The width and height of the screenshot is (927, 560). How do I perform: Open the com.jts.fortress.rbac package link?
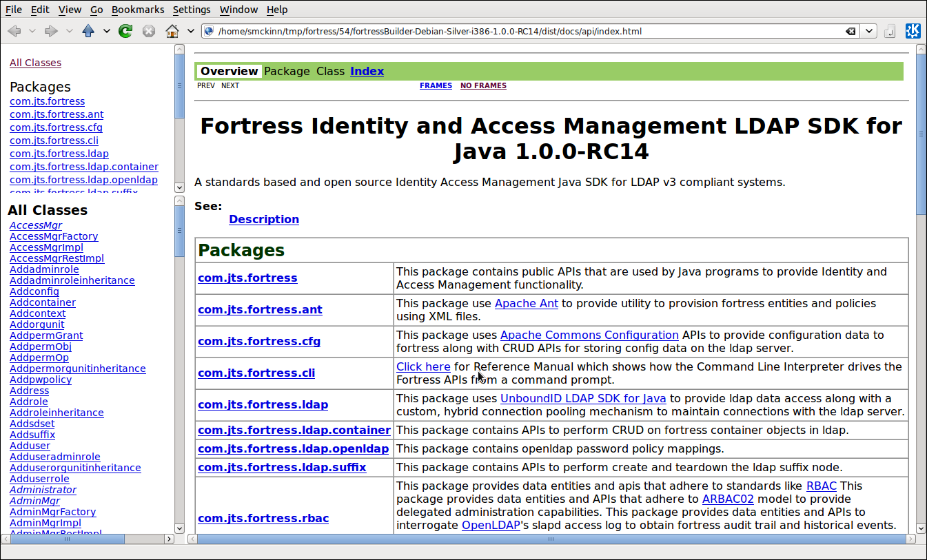pyautogui.click(x=263, y=518)
